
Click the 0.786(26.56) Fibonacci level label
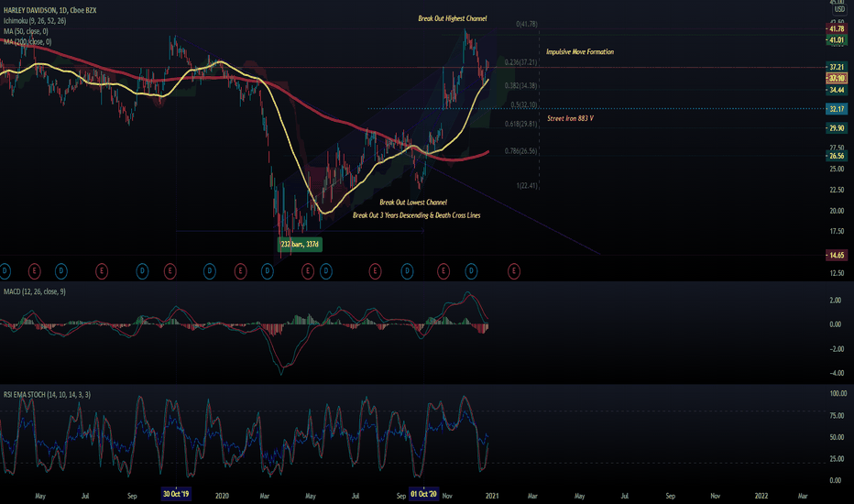coord(520,151)
